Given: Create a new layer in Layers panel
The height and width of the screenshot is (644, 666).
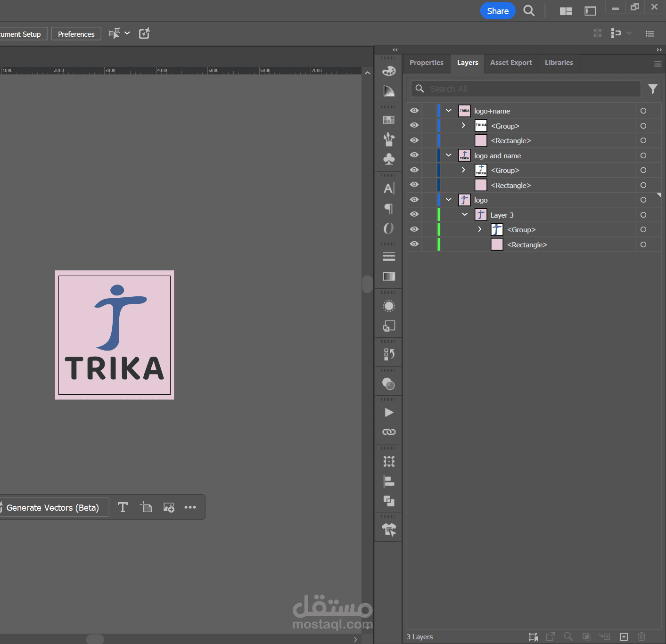Looking at the screenshot, I should 624,637.
